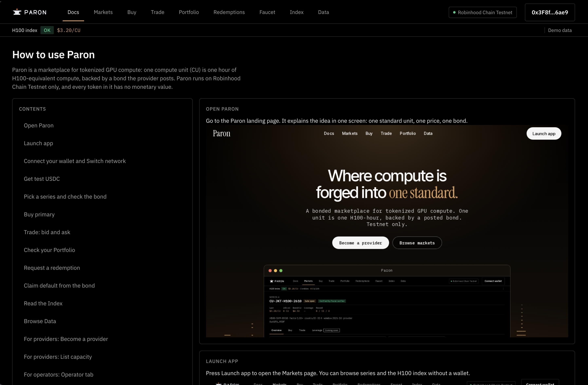
Task: Open the Buy page from the top nav
Action: pyautogui.click(x=132, y=12)
